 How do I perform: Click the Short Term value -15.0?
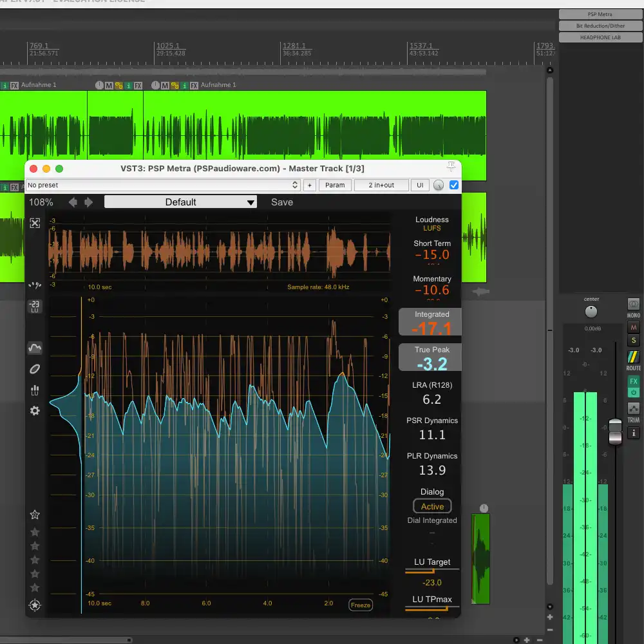click(x=432, y=254)
